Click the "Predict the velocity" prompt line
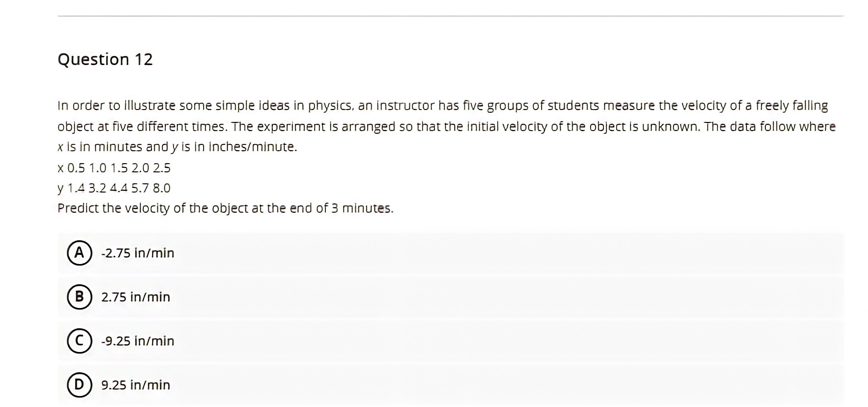The image size is (868, 407). point(225,208)
